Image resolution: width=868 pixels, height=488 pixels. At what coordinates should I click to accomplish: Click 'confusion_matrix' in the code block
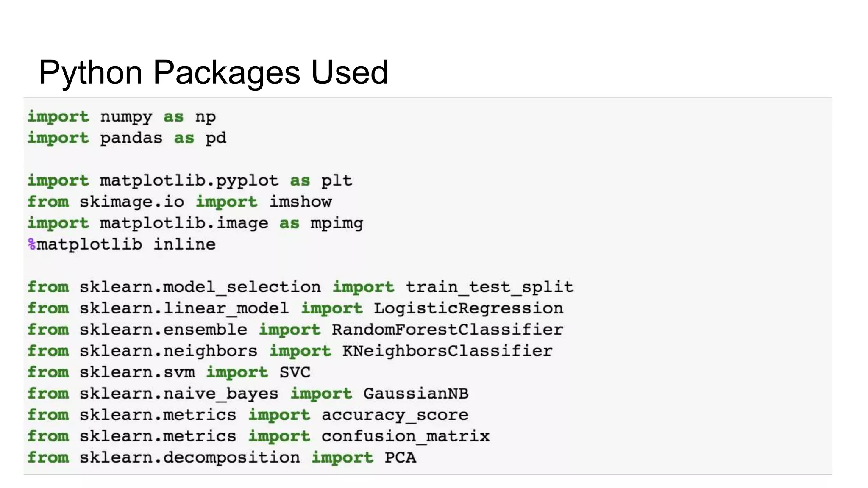point(405,436)
